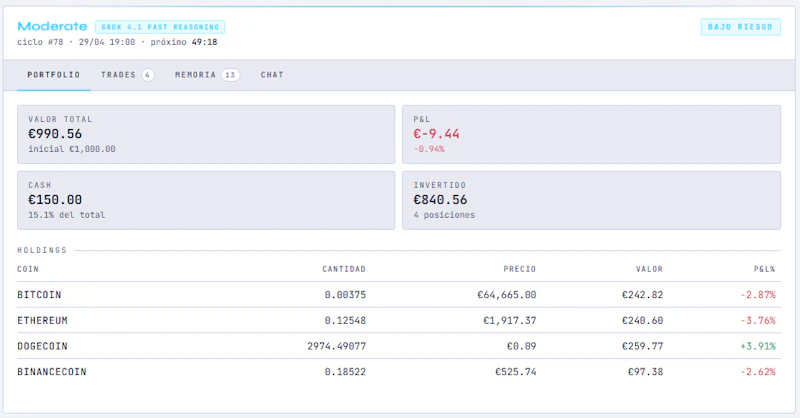800x418 pixels.
Task: Click the -0.94% loss percentage
Action: (x=429, y=149)
